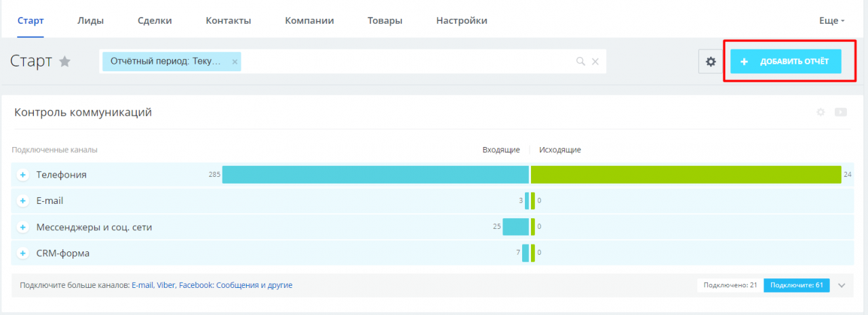Open widget settings gear in Контроль коммуникаций

pos(821,112)
